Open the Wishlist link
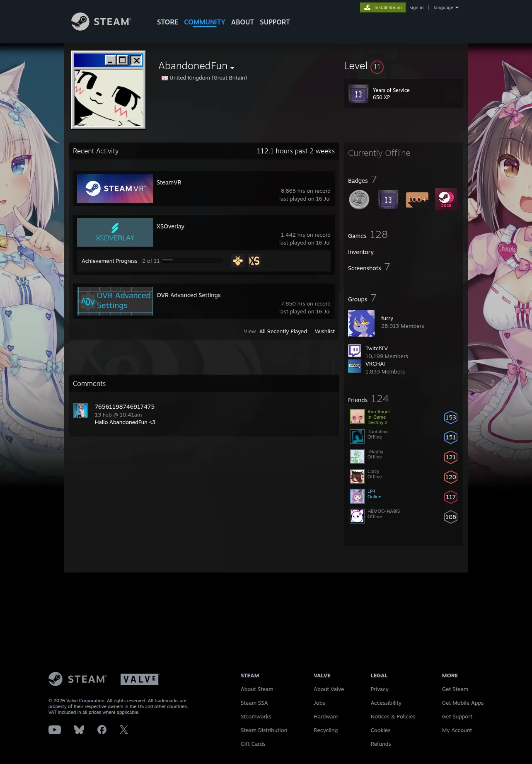This screenshot has width=532, height=764. coord(325,332)
